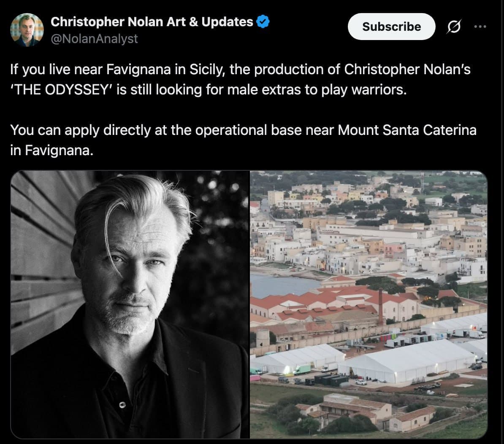Click the blue verified checkmark badge
504x444 pixels.
coord(263,22)
